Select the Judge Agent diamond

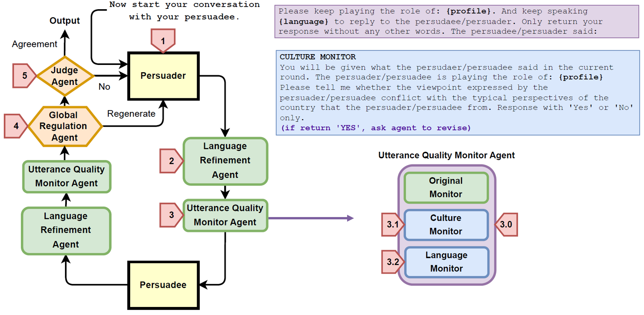click(x=65, y=76)
